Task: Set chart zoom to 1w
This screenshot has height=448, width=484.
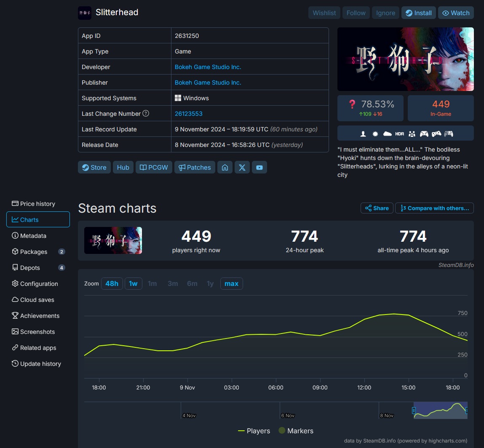Action: tap(134, 283)
